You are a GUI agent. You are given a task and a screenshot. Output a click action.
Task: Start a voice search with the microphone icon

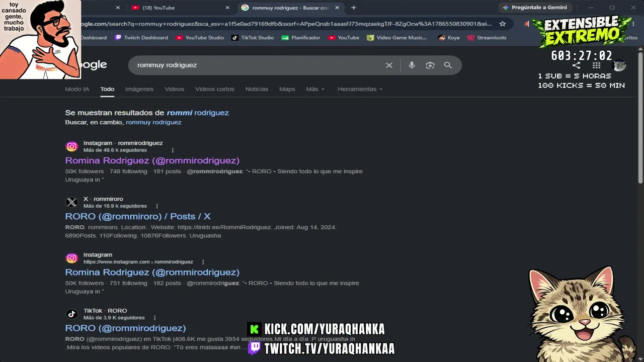coord(412,65)
